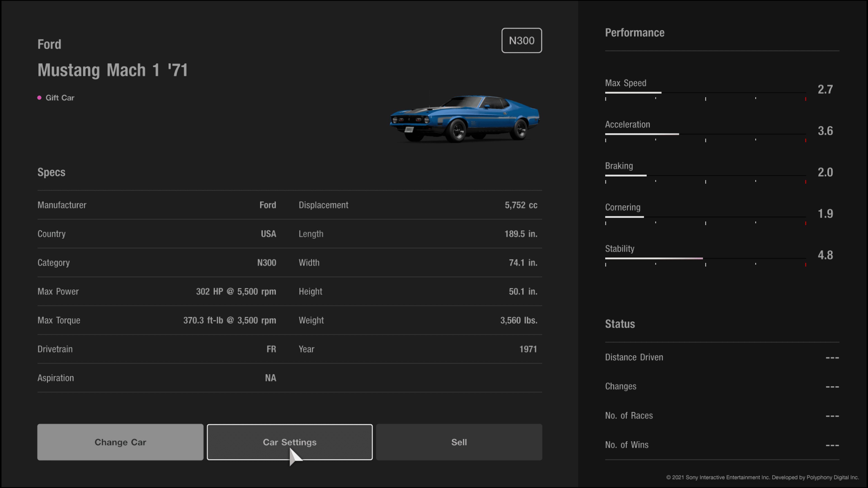Click the Height value 50.1 in.
This screenshot has width=868, height=488.
coord(523,291)
